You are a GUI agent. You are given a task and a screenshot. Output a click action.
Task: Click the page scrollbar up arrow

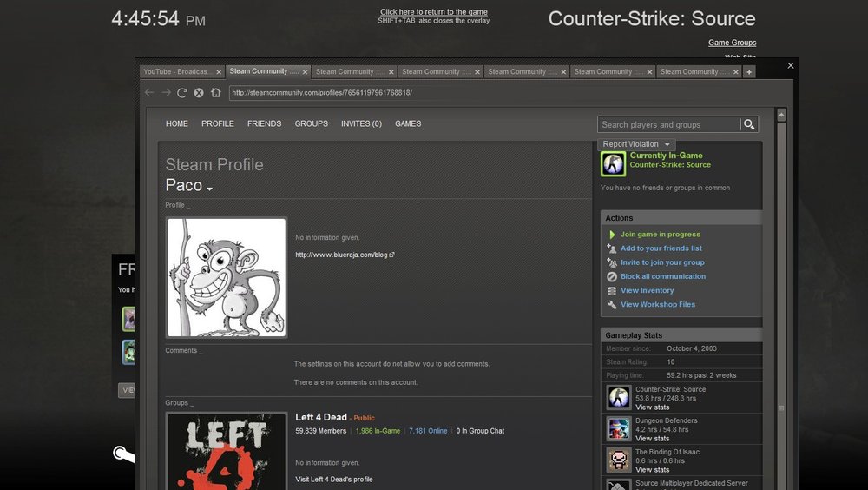(x=781, y=115)
